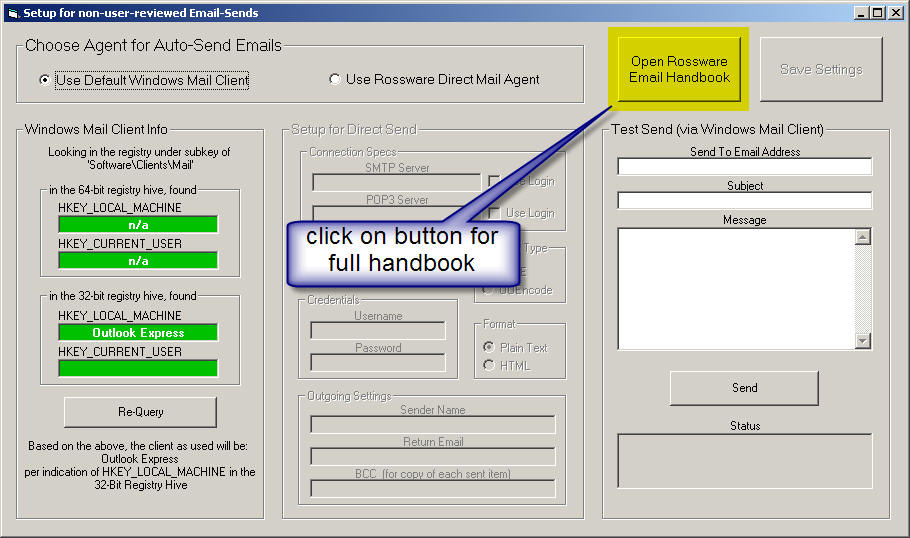Click the window title bar application icon
The height and width of the screenshot is (538, 910).
(12, 12)
